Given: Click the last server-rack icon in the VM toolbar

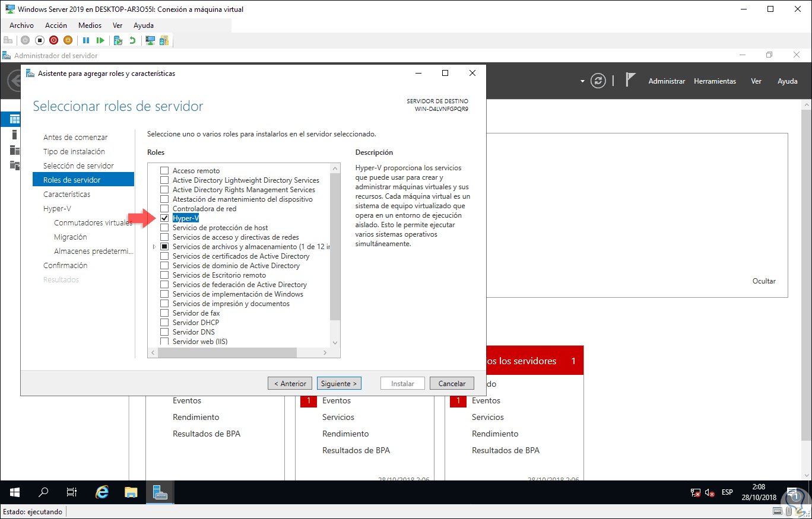Looking at the screenshot, I should (x=164, y=40).
